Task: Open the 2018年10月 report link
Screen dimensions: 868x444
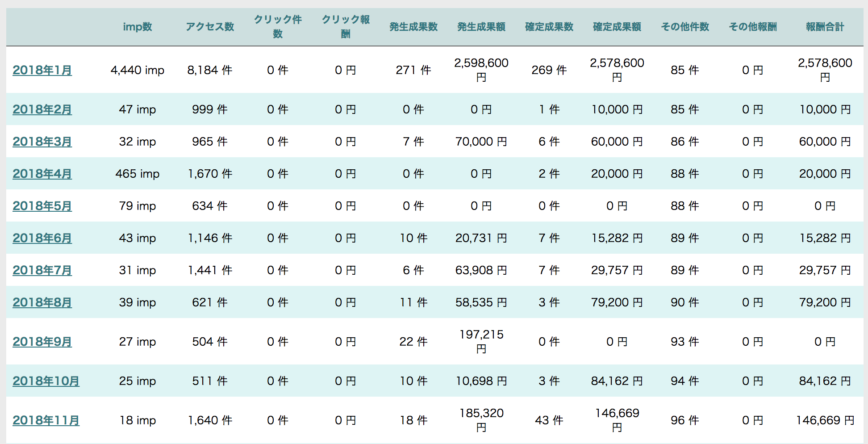Action: [46, 381]
